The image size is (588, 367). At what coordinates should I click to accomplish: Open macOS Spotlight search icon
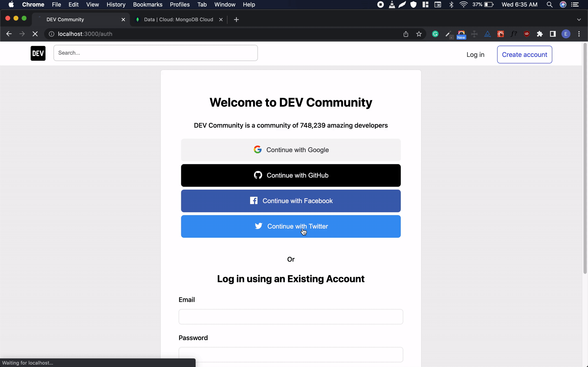(x=549, y=5)
